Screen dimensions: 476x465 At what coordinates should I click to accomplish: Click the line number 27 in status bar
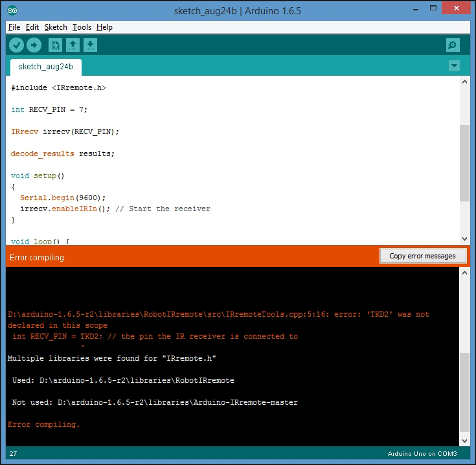coord(13,453)
